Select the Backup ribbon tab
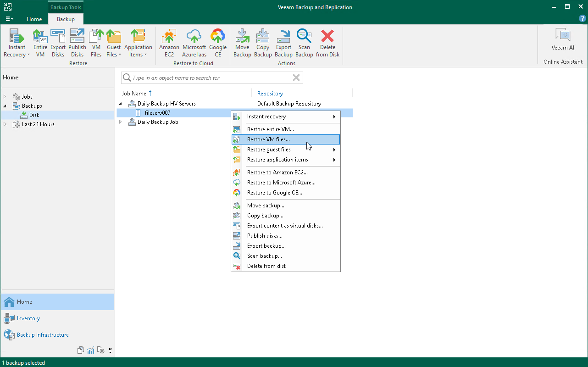This screenshot has height=367, width=588. click(66, 19)
